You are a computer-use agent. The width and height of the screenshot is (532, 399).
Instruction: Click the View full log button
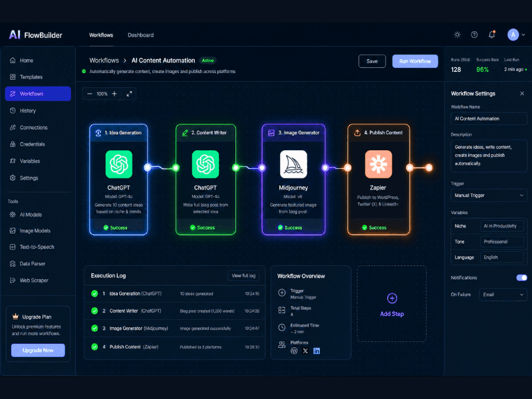[243, 275]
